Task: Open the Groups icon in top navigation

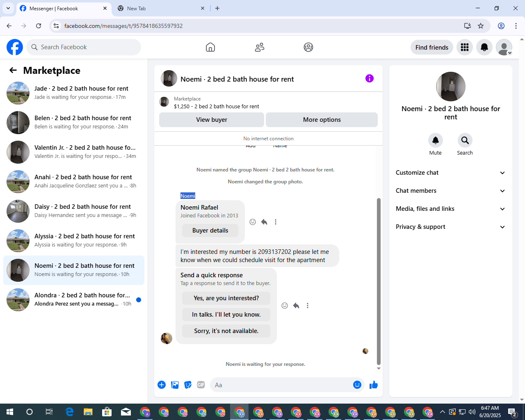Action: coord(308,47)
